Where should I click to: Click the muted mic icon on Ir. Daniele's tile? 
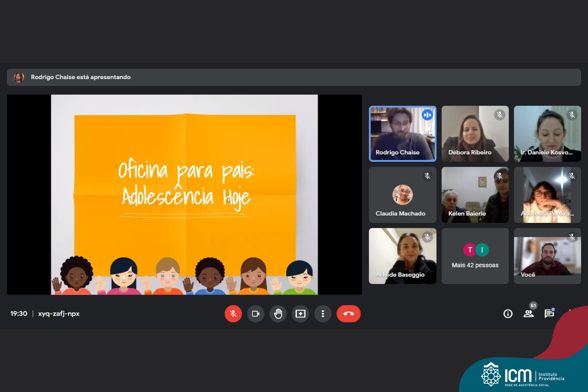click(572, 115)
